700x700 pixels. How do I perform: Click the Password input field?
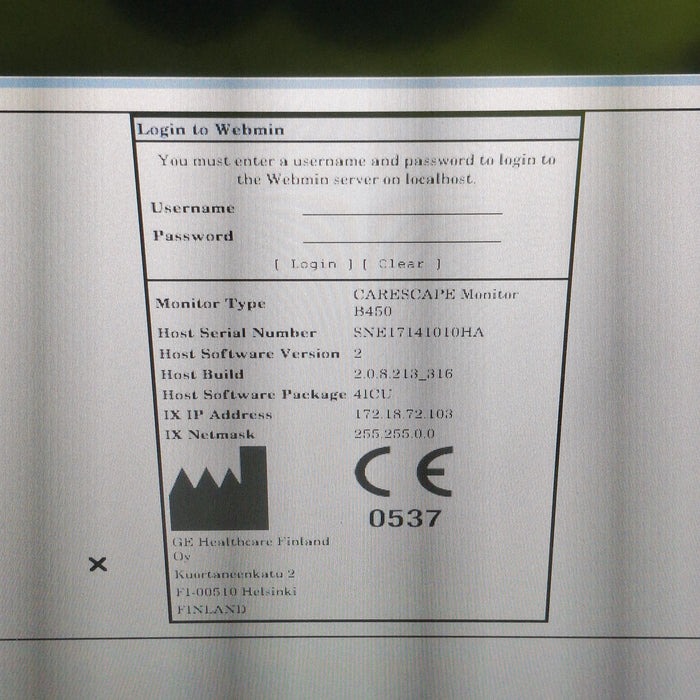pyautogui.click(x=401, y=236)
